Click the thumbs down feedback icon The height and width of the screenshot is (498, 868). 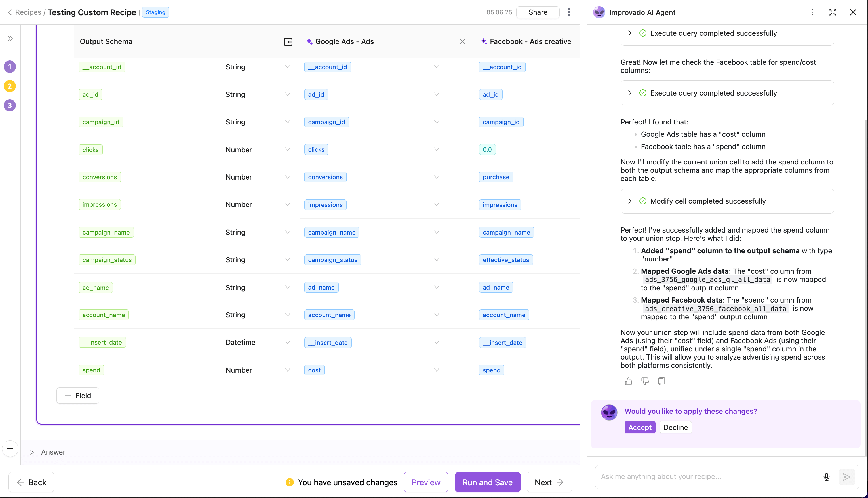tap(645, 381)
